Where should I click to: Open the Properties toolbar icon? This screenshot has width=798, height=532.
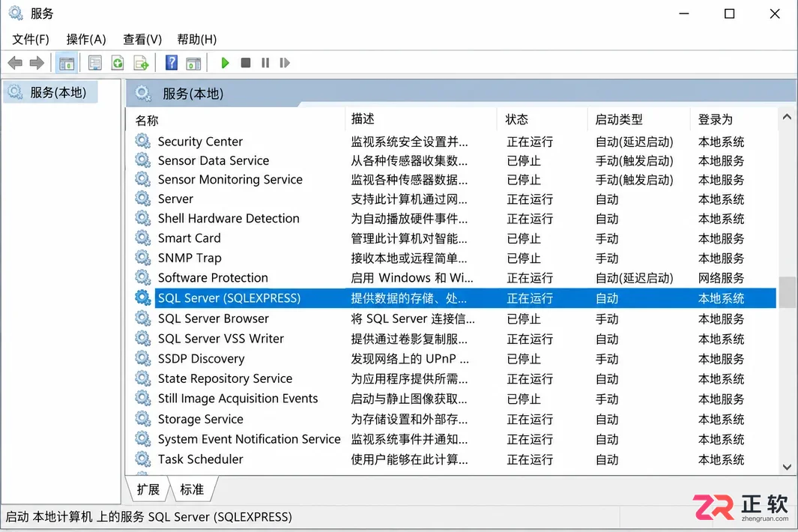pos(95,63)
